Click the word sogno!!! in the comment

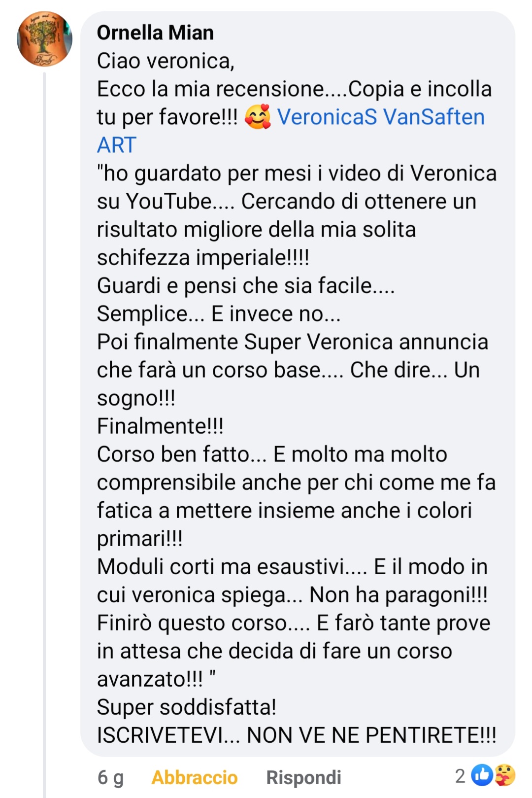click(x=136, y=398)
